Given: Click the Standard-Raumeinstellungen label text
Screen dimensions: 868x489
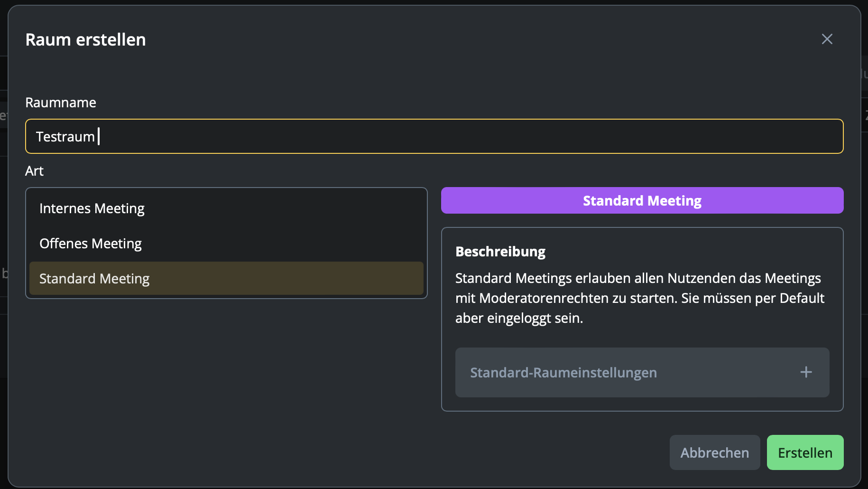Looking at the screenshot, I should click(x=563, y=373).
